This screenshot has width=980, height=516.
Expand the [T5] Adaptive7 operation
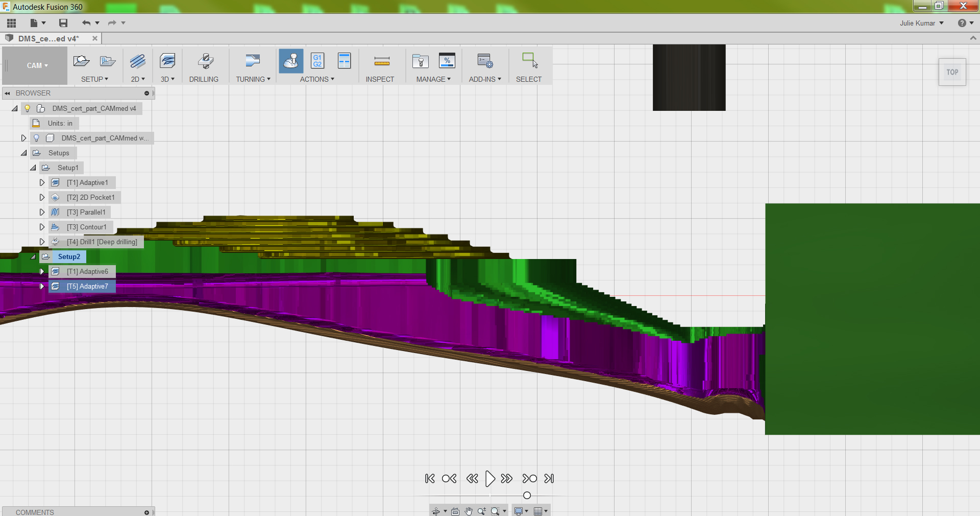tap(42, 286)
